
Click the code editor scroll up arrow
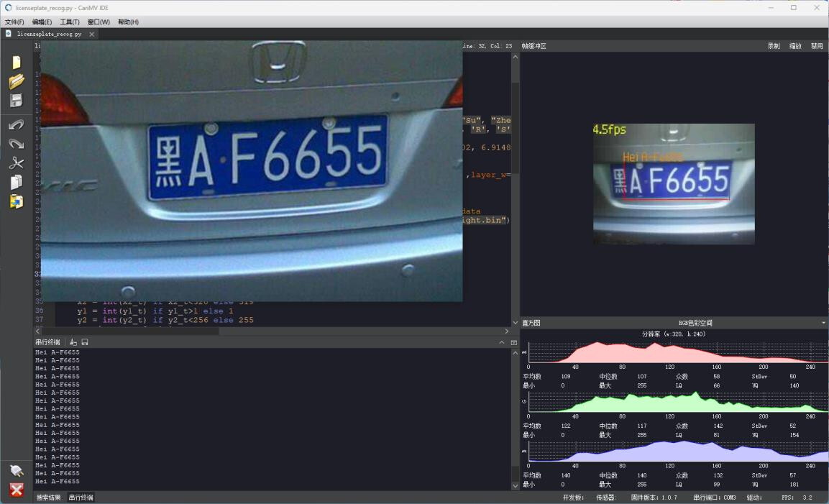[x=515, y=57]
